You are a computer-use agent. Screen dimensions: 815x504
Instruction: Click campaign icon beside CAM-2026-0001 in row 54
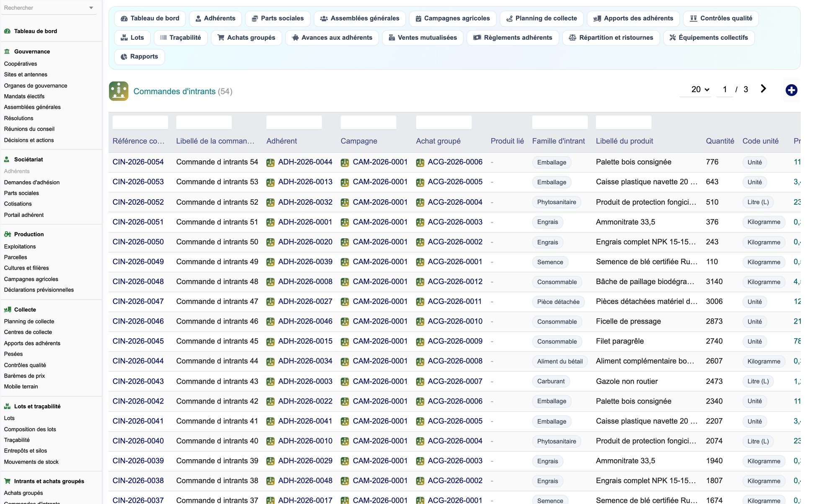[x=345, y=163]
